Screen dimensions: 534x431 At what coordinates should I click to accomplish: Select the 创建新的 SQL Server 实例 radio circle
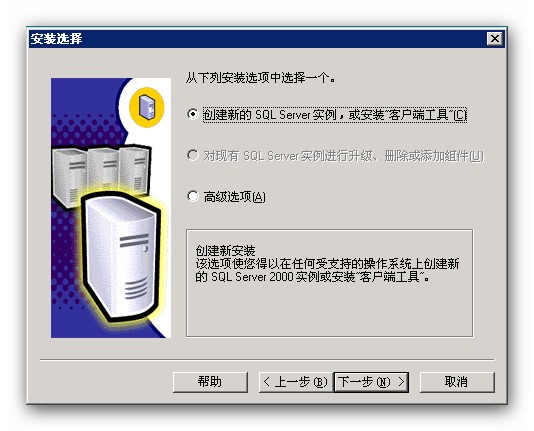pyautogui.click(x=193, y=114)
